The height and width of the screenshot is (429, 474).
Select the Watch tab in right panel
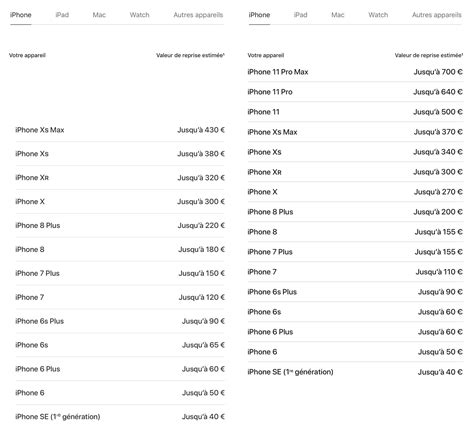[x=378, y=15]
